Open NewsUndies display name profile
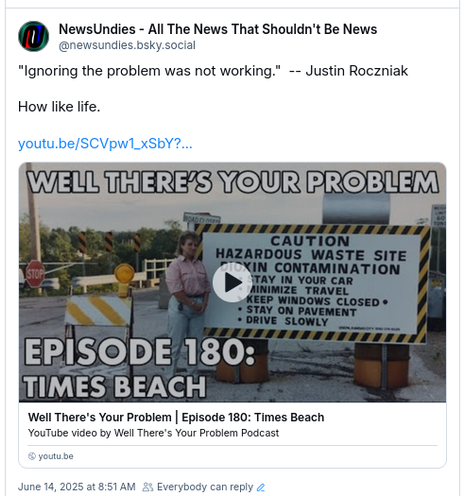 (x=218, y=29)
